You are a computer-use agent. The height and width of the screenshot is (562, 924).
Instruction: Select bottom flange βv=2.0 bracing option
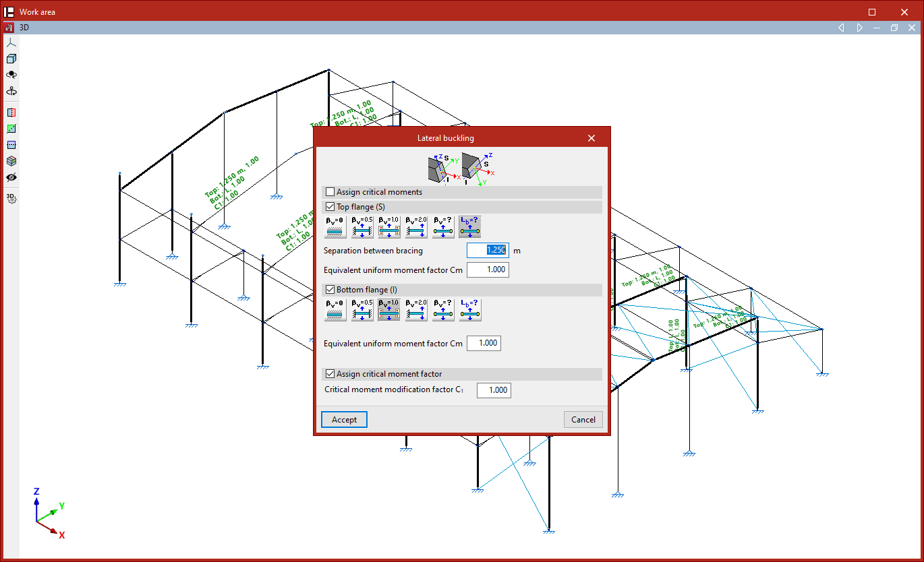(x=416, y=310)
